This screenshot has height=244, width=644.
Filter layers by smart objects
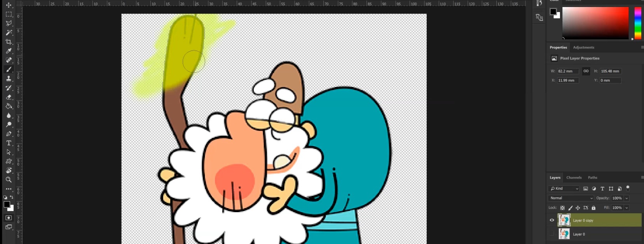pyautogui.click(x=620, y=188)
